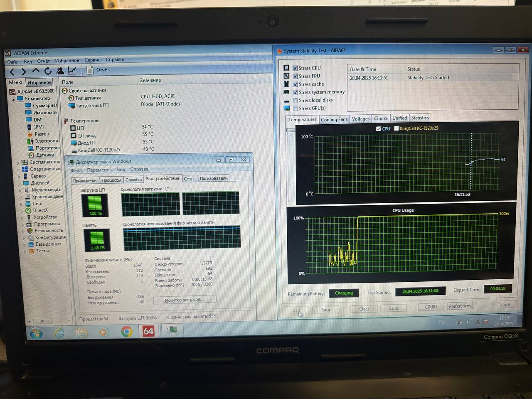532x399 pixels.
Task: Open the Сервис menu in AIDA64
Action: coord(92,60)
